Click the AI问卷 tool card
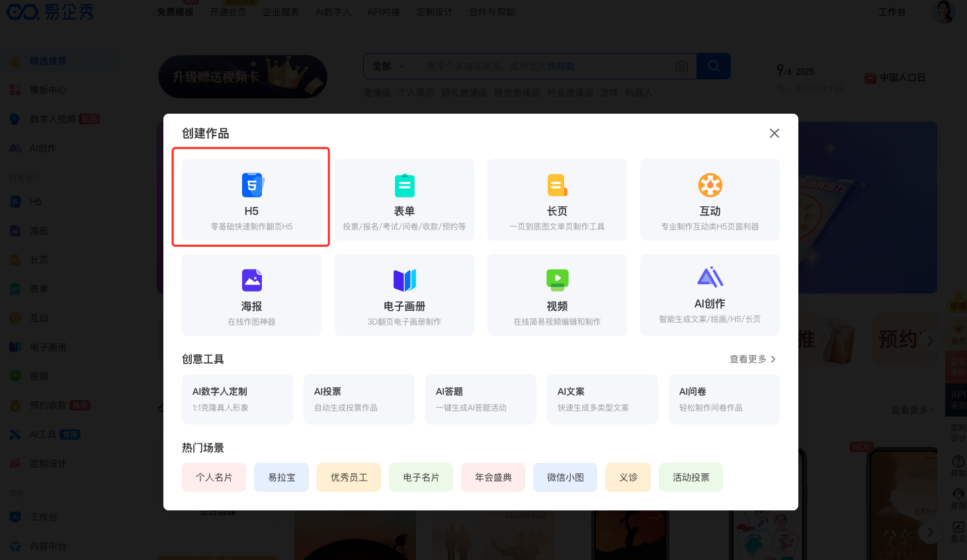 tap(724, 399)
